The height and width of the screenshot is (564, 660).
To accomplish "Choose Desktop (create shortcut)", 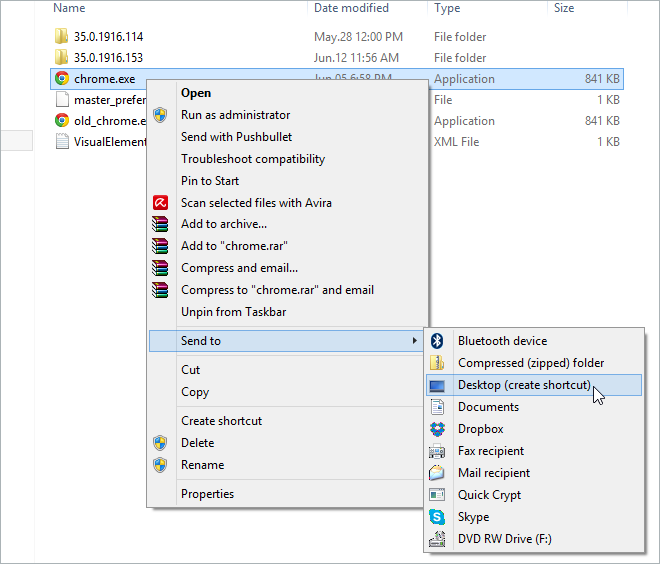I will (534, 385).
